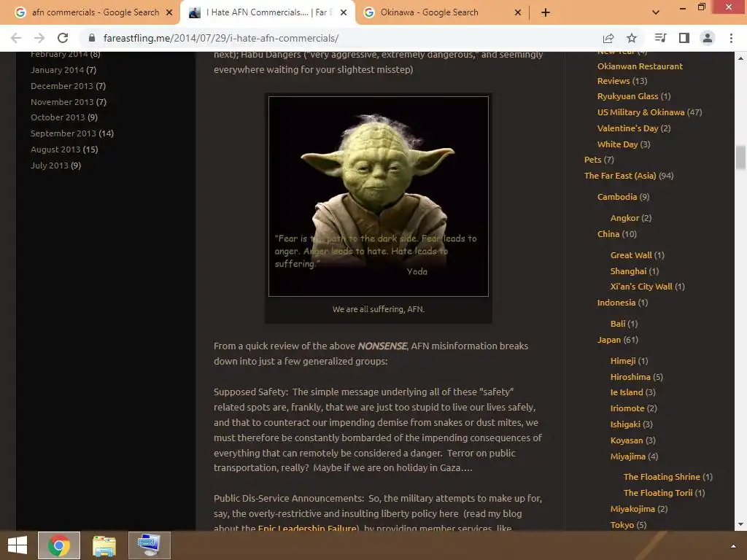Viewport: 747px width, 560px height.
Task: Open The Floating Shrine category
Action: [x=662, y=477]
